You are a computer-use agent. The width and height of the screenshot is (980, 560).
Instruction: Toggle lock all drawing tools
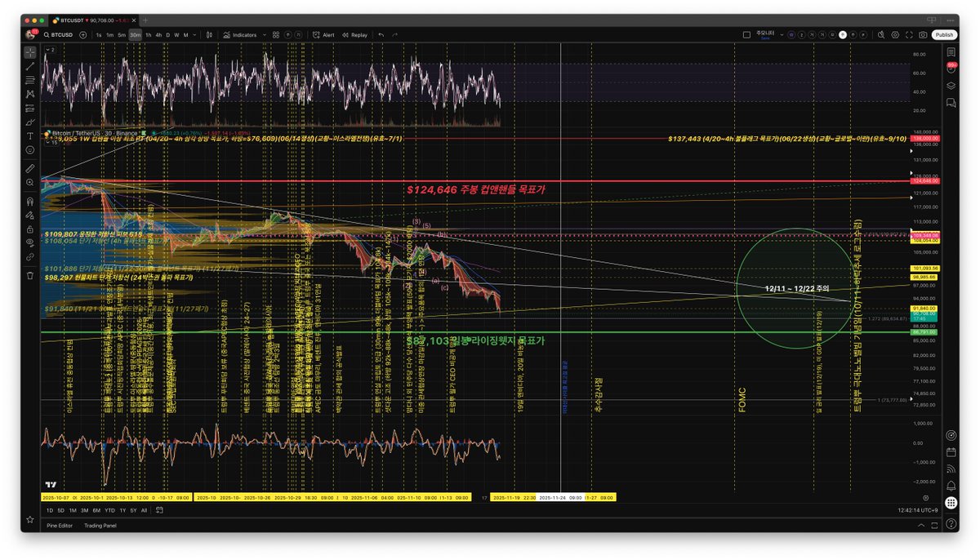[30, 229]
